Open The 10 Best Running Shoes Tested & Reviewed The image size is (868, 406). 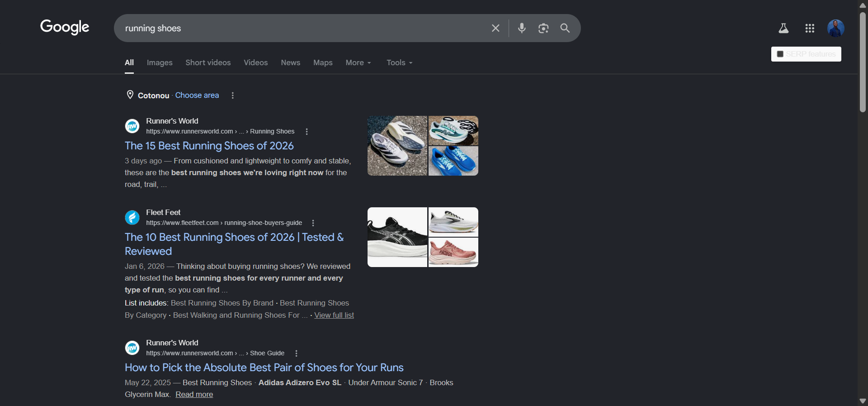tap(234, 244)
